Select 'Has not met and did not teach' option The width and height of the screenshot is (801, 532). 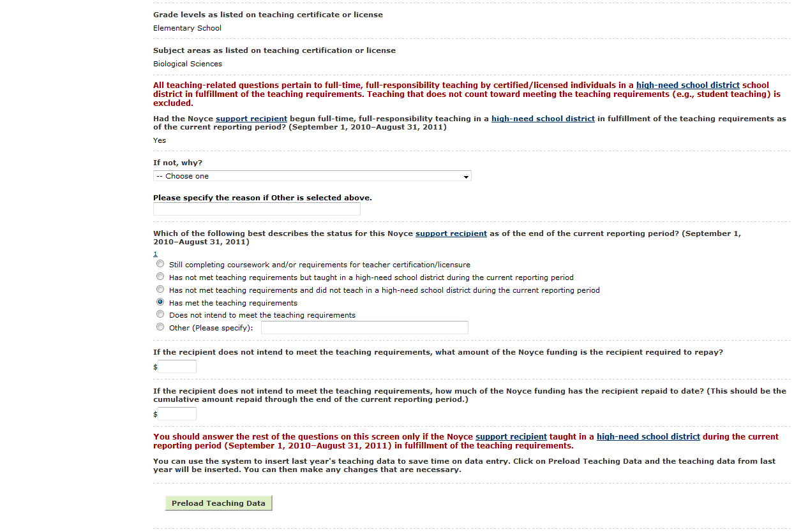point(160,290)
